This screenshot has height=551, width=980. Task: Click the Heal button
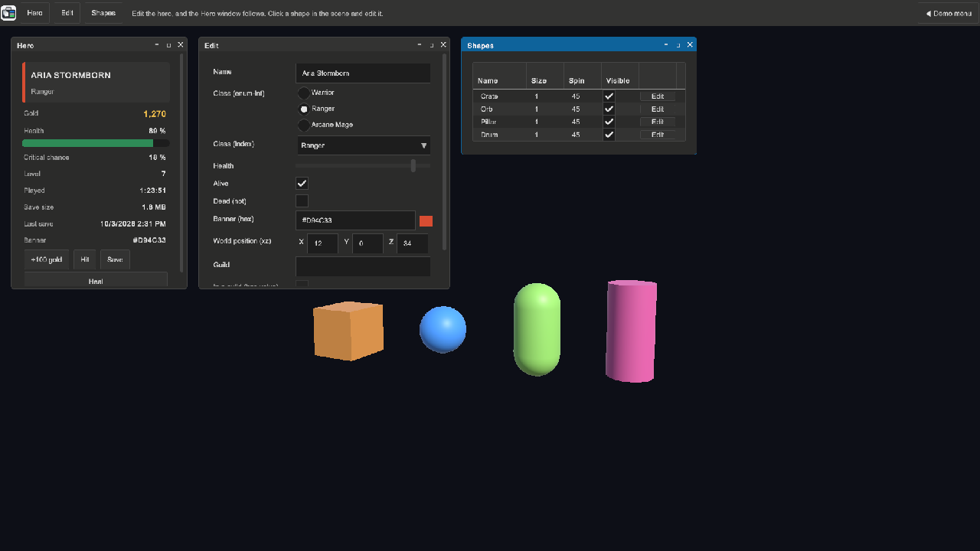click(x=96, y=280)
